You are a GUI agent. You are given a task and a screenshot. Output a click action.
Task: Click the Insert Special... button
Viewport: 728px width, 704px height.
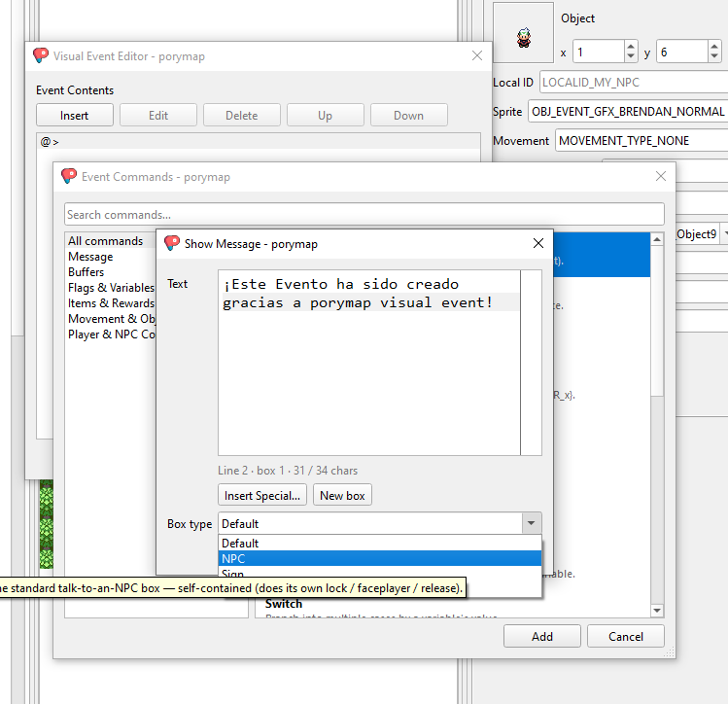[x=262, y=495]
